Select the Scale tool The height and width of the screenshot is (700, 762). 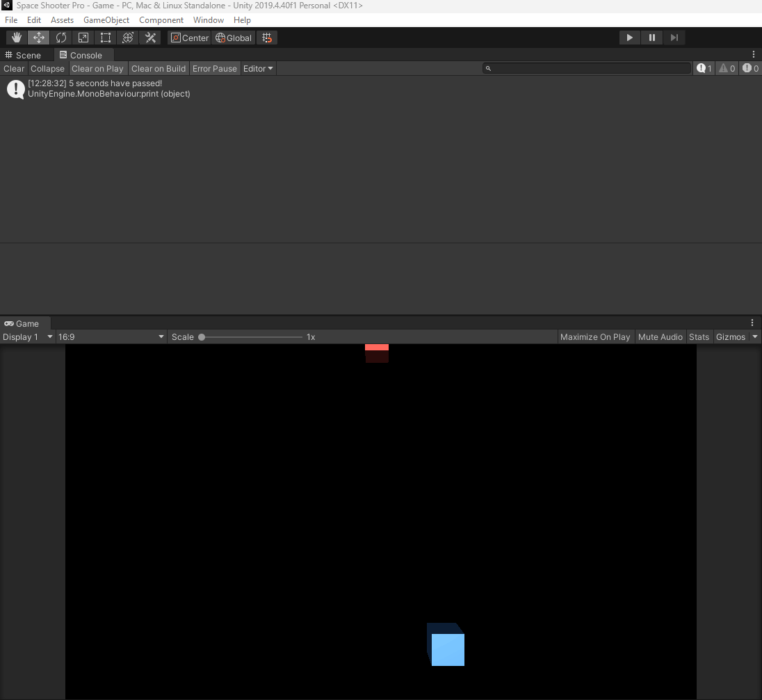pyautogui.click(x=83, y=37)
